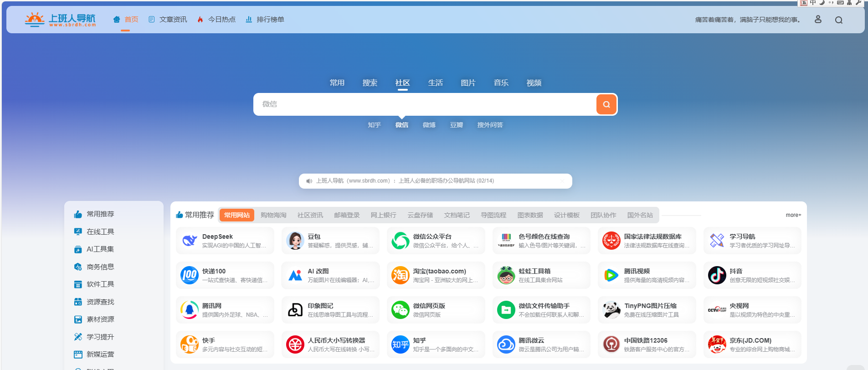868x370 pixels.
Task: Open 腾讯微云 cloud icon
Action: (506, 344)
